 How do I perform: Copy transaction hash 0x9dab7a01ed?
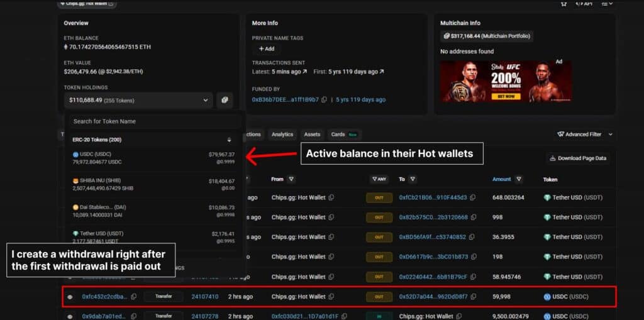click(x=134, y=316)
